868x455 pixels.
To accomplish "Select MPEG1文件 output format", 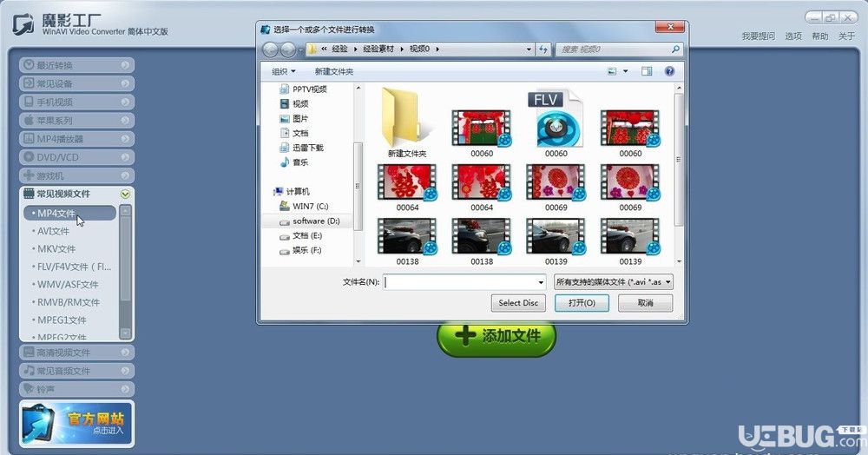I will (62, 320).
